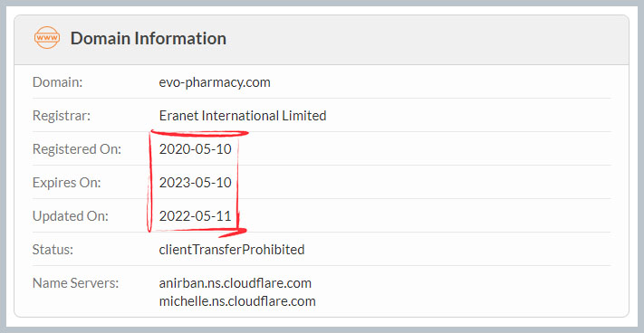Click the Registered On date 2020-05-10

click(196, 149)
